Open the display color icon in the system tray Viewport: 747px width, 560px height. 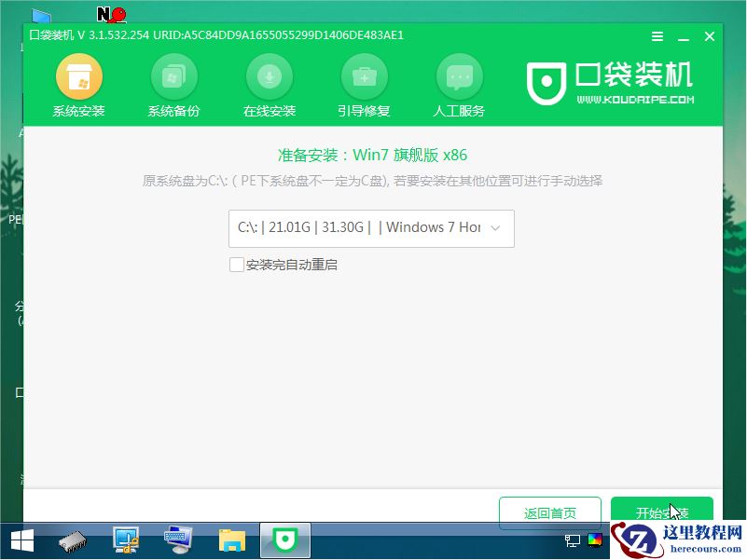(x=594, y=540)
